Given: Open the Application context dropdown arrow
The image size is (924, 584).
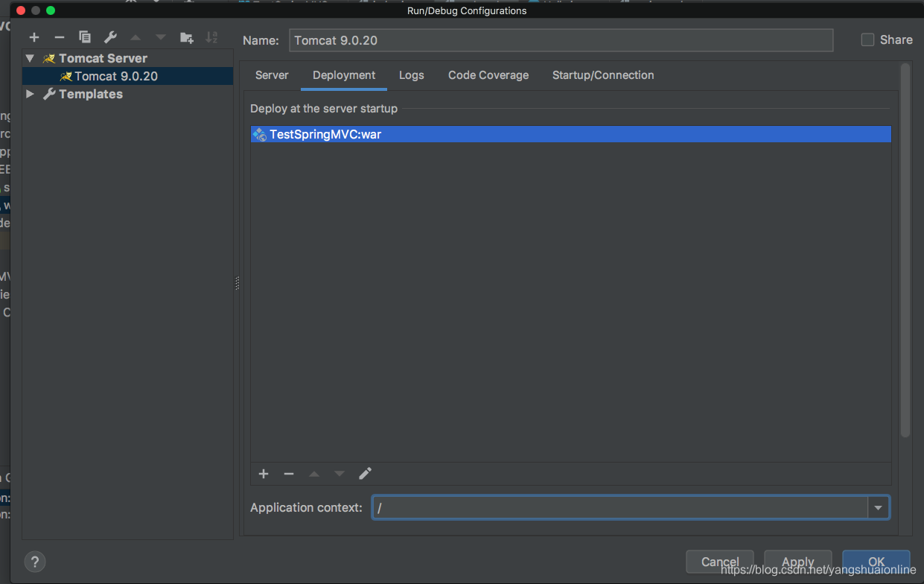Looking at the screenshot, I should click(x=879, y=508).
